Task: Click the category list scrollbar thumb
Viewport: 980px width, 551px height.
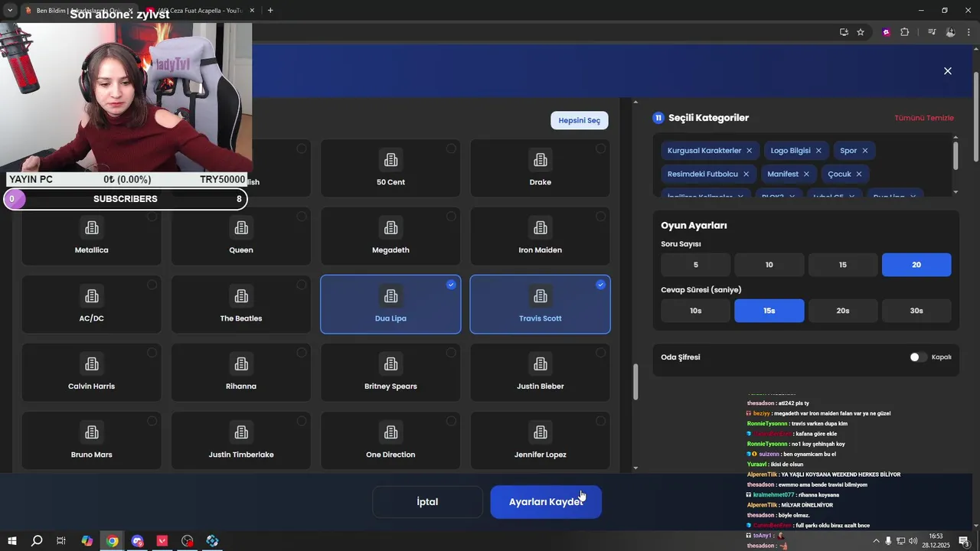Action: tap(635, 382)
